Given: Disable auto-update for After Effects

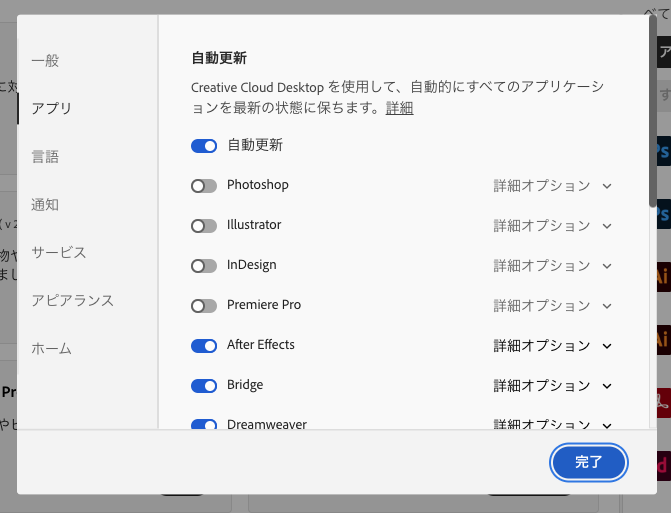Looking at the screenshot, I should tap(204, 346).
